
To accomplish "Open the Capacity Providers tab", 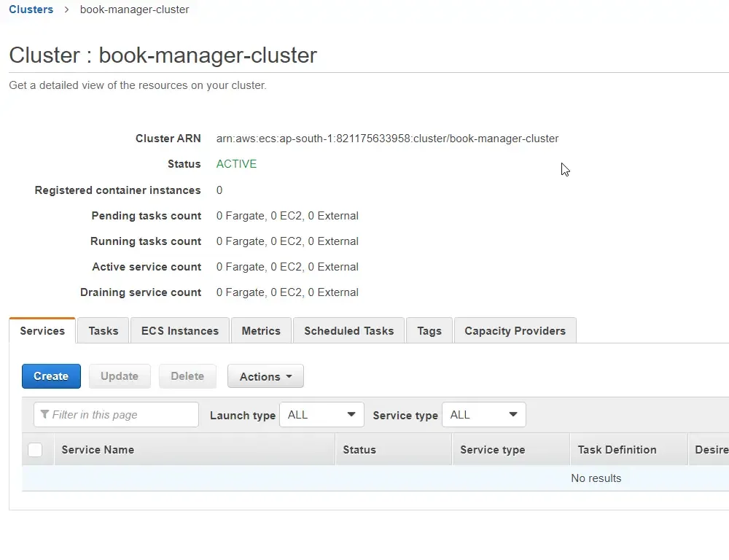I will [515, 330].
